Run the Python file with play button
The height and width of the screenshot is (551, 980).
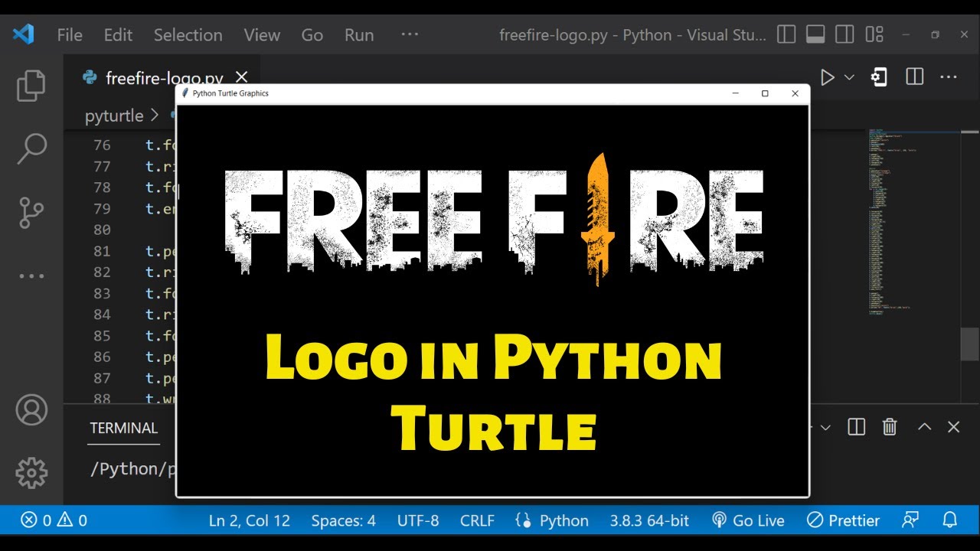click(827, 77)
